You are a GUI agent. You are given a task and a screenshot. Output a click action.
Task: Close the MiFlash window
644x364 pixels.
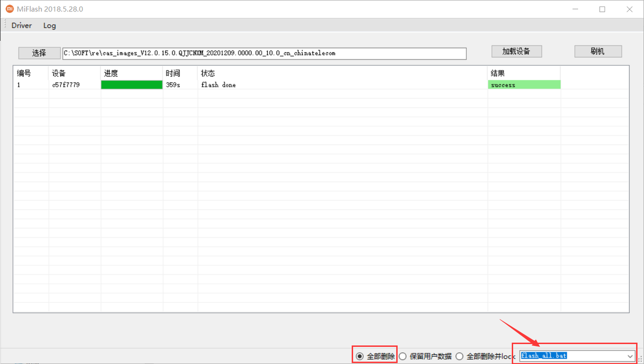pyautogui.click(x=629, y=9)
